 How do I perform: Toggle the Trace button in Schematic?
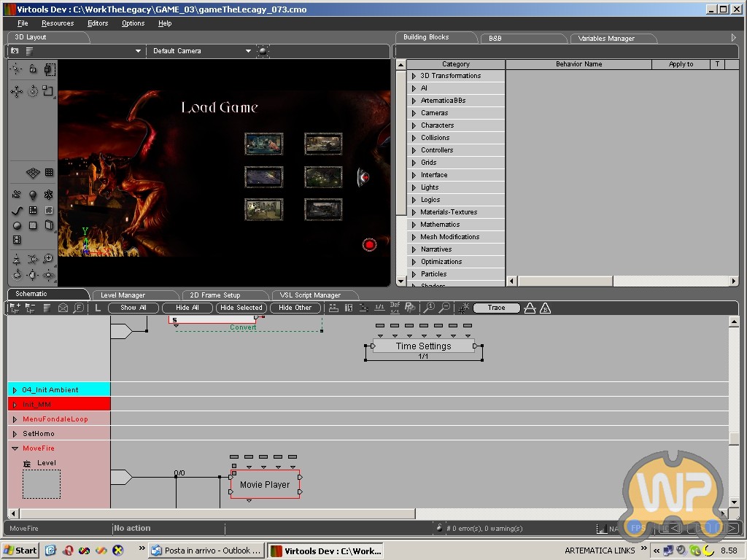click(496, 308)
